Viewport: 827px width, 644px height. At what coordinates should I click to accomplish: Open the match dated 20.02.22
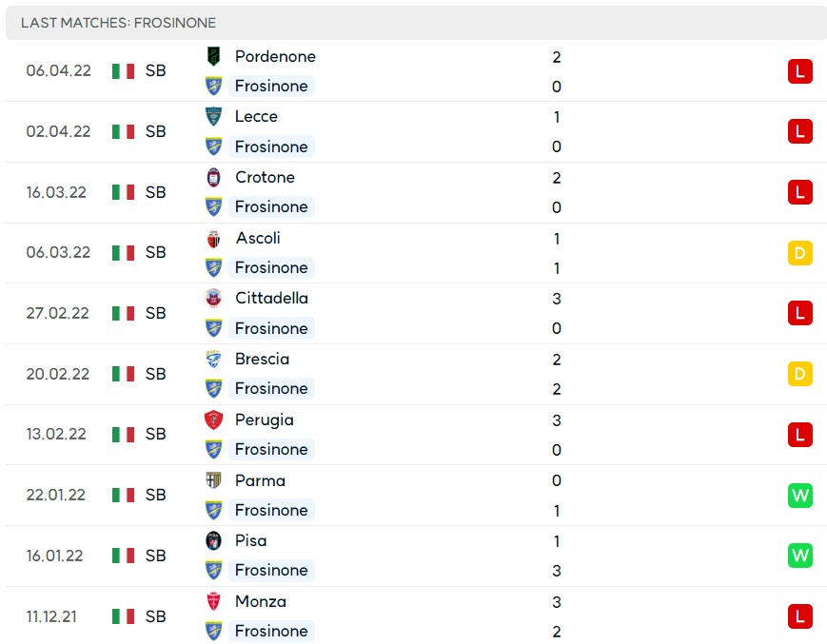[x=416, y=374]
